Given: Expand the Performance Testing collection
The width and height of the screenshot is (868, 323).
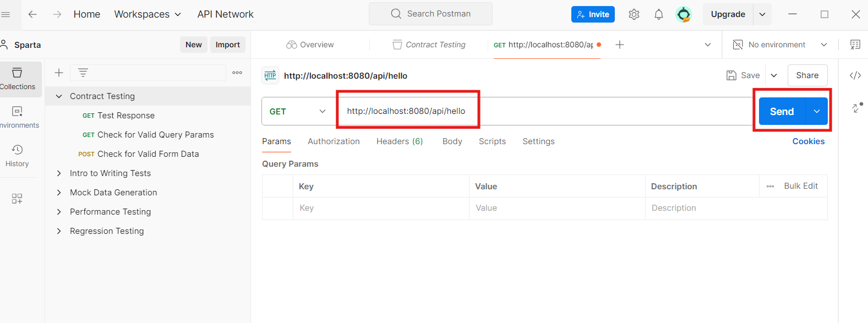Looking at the screenshot, I should click(59, 212).
